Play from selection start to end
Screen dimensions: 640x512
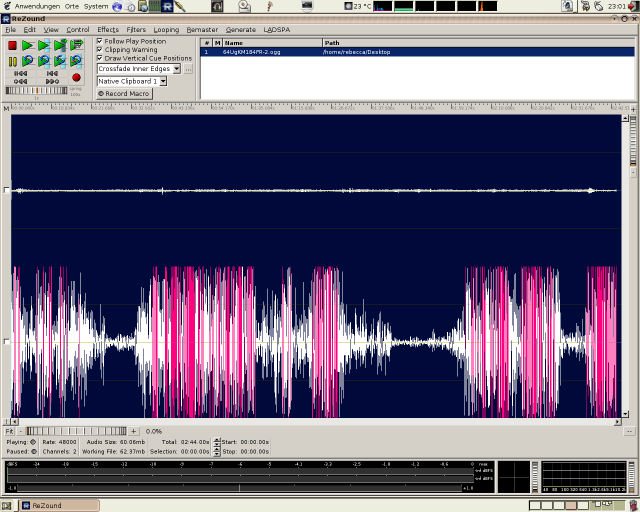point(60,45)
